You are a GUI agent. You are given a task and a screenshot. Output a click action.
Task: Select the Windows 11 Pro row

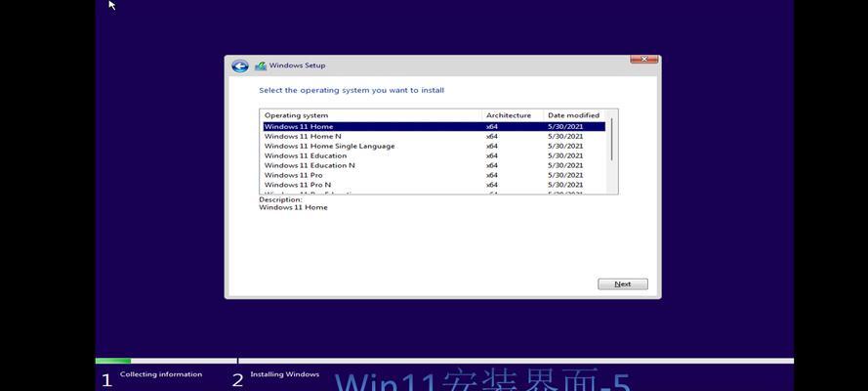point(434,175)
